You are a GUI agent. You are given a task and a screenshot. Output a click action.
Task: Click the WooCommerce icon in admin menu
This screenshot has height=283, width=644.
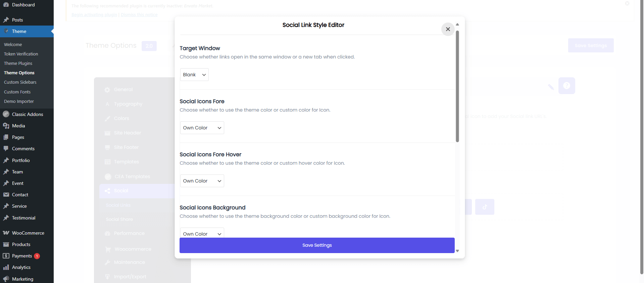[6, 233]
